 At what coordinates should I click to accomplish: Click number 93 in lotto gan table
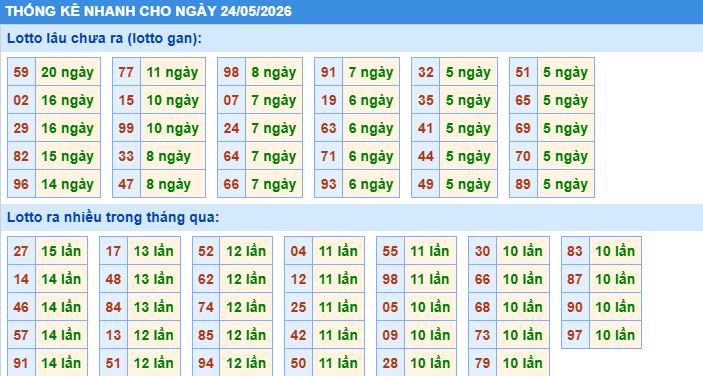328,184
